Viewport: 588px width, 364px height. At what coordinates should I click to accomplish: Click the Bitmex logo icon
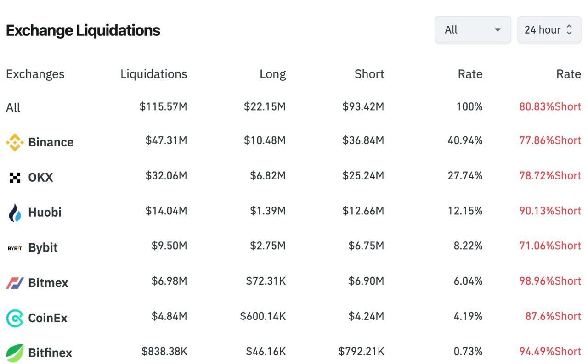tap(15, 283)
